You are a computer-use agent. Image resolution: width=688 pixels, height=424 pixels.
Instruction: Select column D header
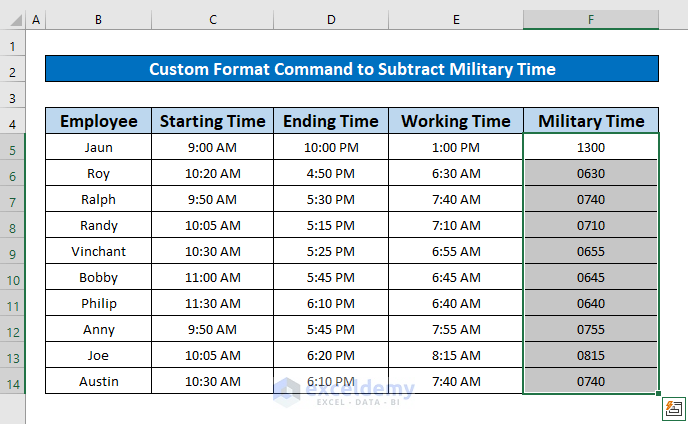click(330, 19)
